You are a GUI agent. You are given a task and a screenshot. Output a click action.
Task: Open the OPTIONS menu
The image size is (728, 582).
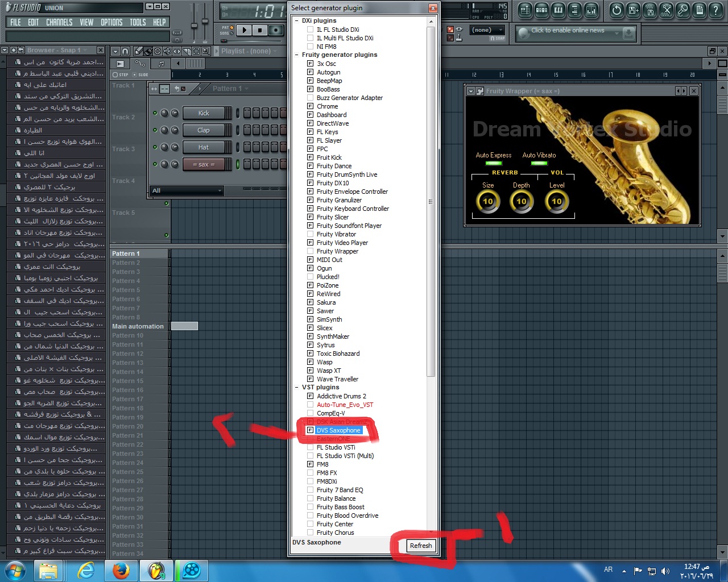(x=111, y=22)
